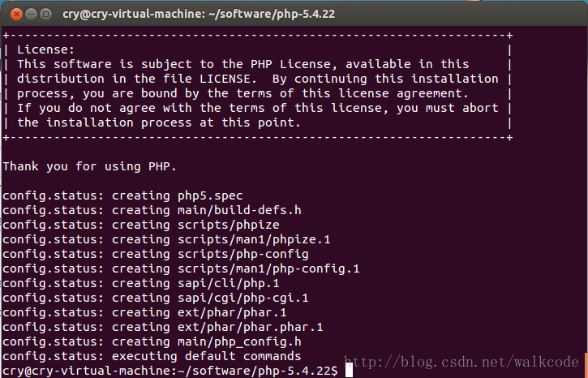The width and height of the screenshot is (588, 378).
Task: Click the 'creating scripts/phpize' line
Action: click(x=141, y=225)
